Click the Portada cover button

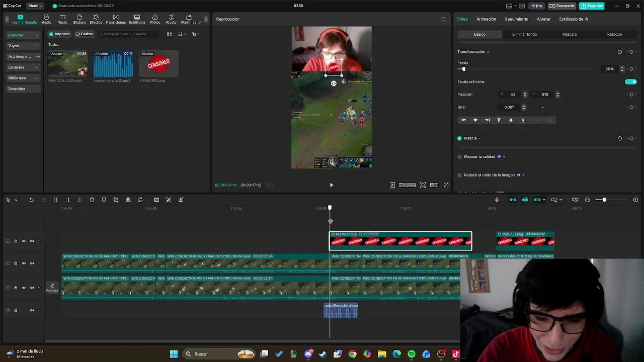point(52,288)
